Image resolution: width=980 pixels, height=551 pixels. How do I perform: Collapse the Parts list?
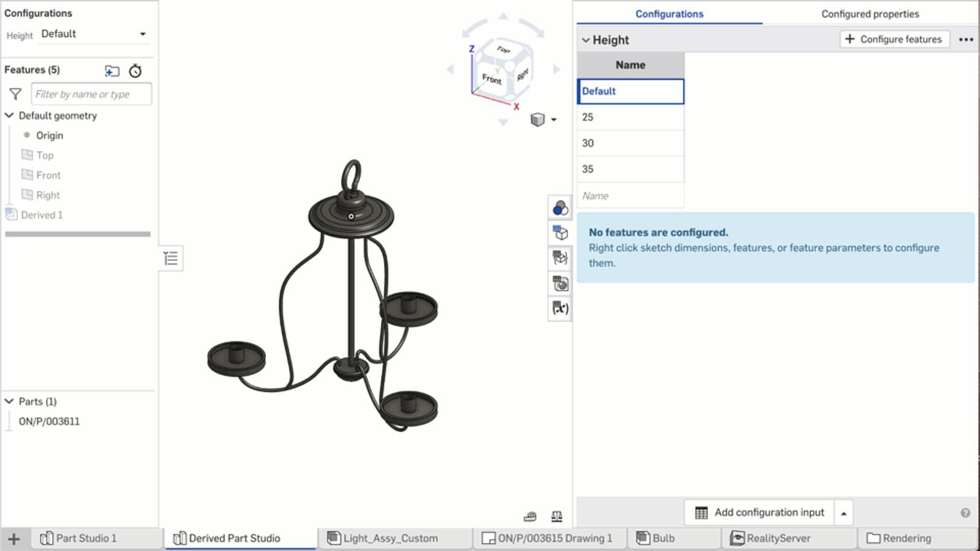pyautogui.click(x=9, y=402)
